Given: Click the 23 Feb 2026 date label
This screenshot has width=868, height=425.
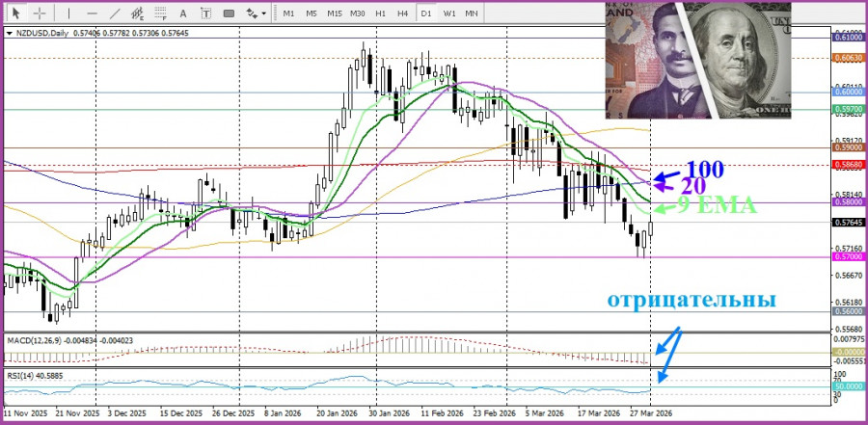Looking at the screenshot, I should pos(495,414).
